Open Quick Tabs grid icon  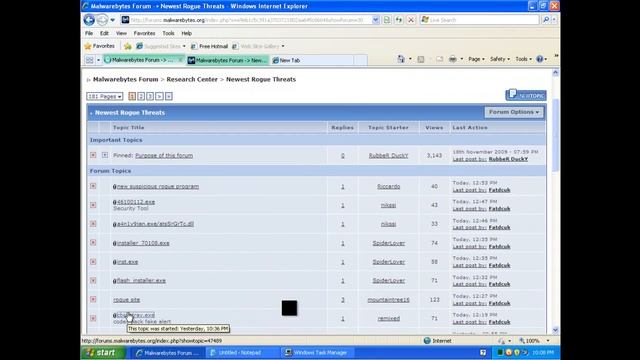point(89,60)
